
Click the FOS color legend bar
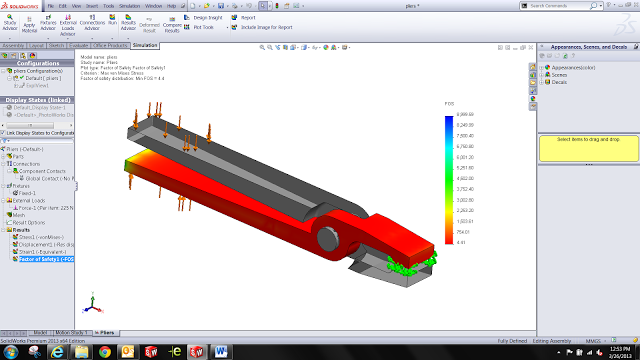tap(449, 180)
